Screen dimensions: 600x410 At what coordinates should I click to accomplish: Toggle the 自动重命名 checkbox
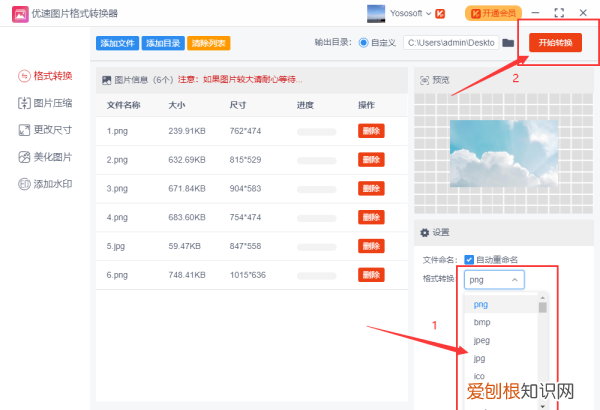click(469, 260)
